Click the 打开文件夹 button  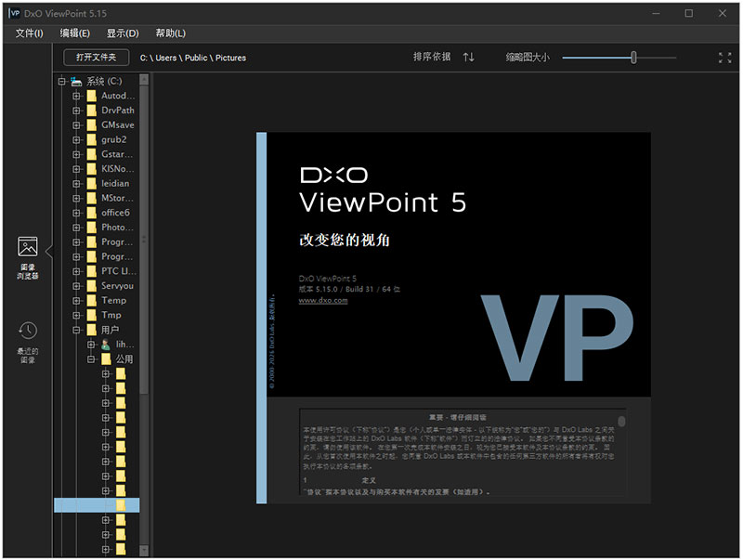[x=97, y=58]
